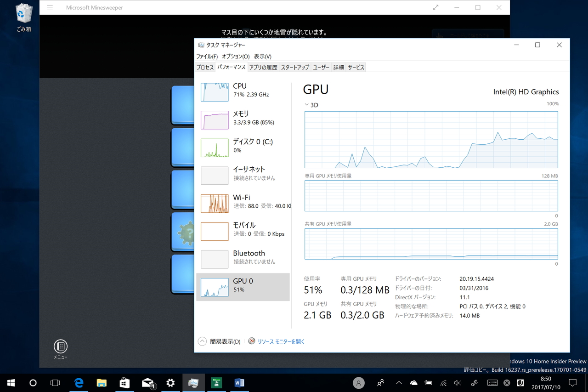The height and width of the screenshot is (392, 588).
Task: Open Task View on taskbar
Action: click(55, 383)
